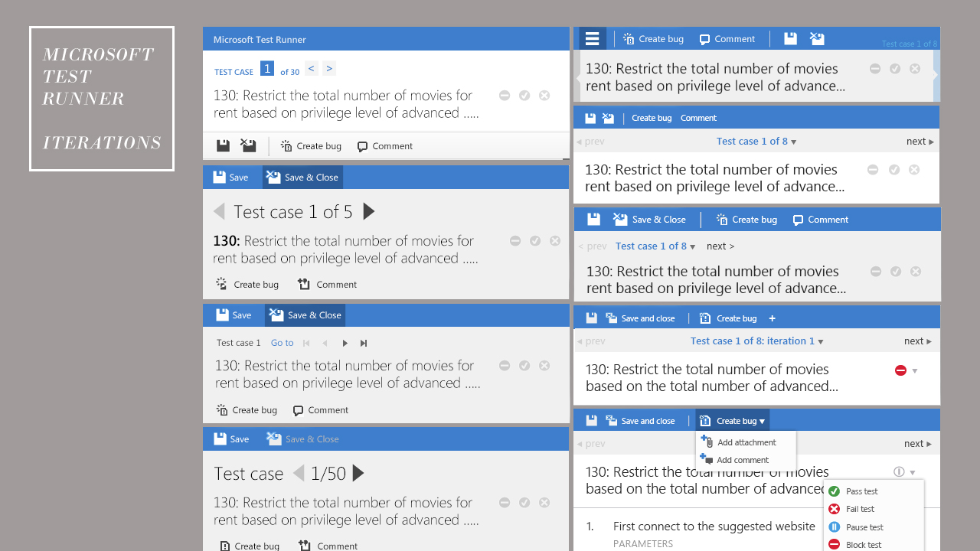
Task: Select 'Add attachment' from the Create bug menu
Action: (x=738, y=442)
